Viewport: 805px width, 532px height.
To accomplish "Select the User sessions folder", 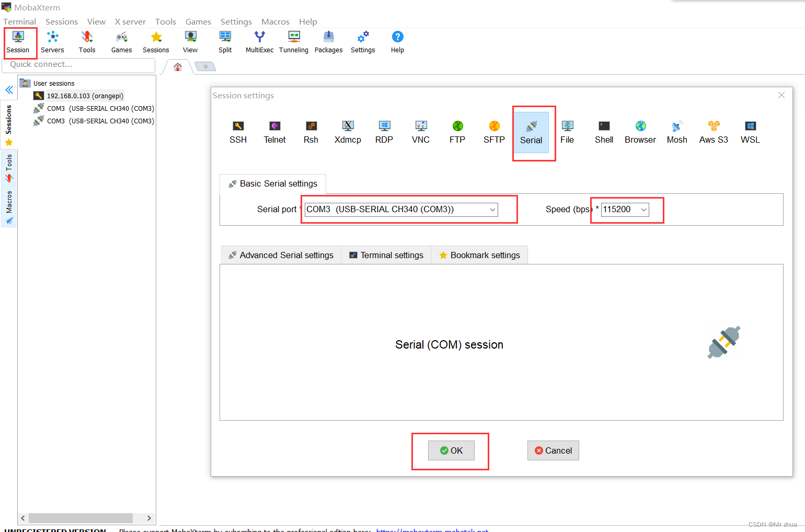I will click(x=47, y=84).
